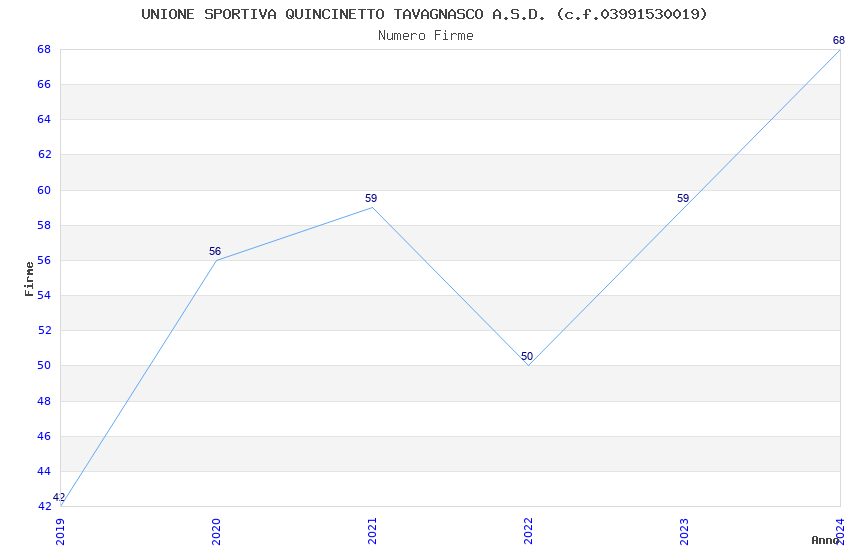Image resolution: width=850 pixels, height=550 pixels.
Task: Click the chart title UNIONE SPORTIVA QUINCINETTO TAVAGNASCO
Action: click(x=424, y=14)
